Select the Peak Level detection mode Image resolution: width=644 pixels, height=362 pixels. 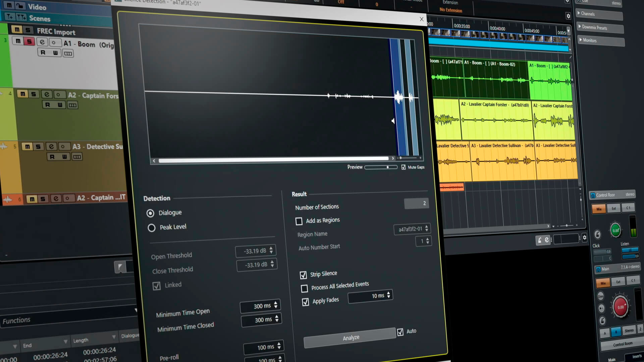pyautogui.click(x=152, y=228)
